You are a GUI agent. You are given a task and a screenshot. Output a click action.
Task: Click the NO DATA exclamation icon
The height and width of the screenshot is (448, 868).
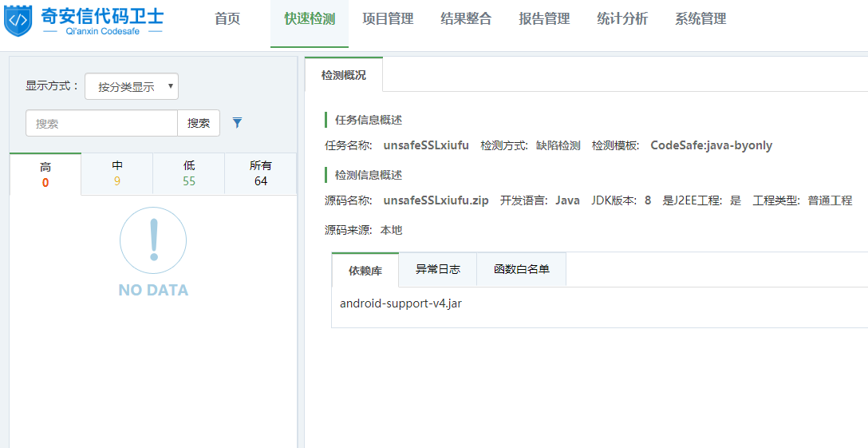click(153, 240)
